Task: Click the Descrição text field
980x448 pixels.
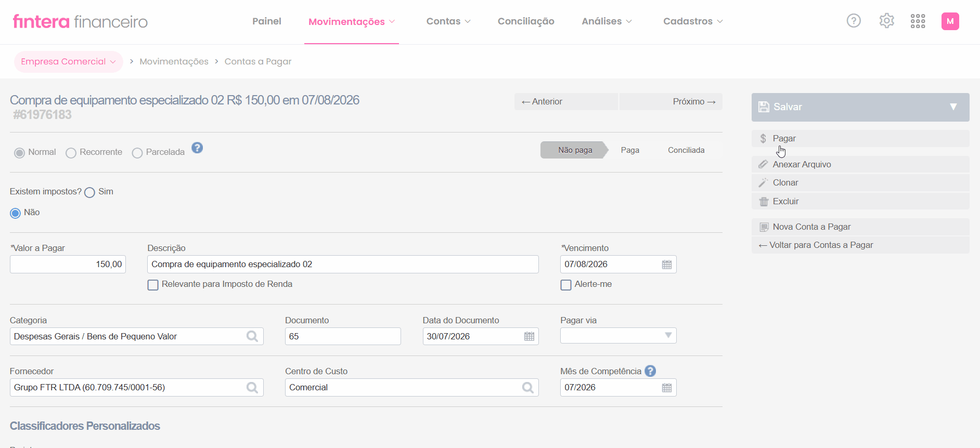Action: tap(343, 264)
